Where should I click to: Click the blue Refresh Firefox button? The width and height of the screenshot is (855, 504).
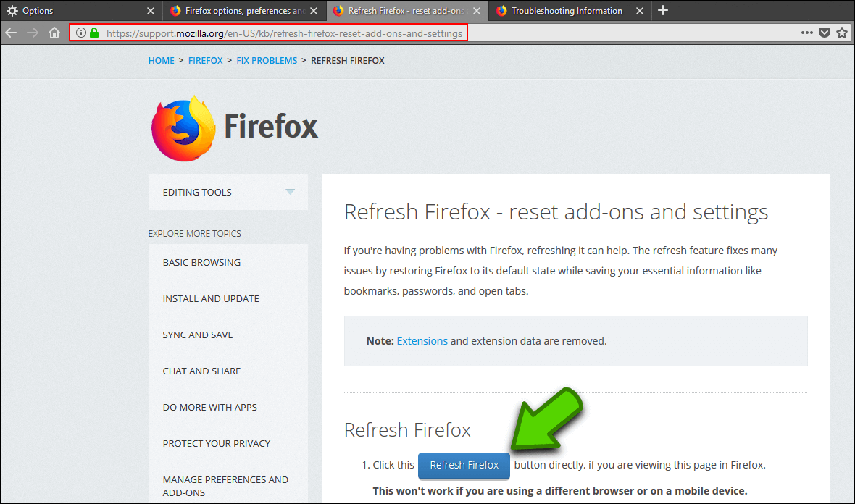pos(464,466)
